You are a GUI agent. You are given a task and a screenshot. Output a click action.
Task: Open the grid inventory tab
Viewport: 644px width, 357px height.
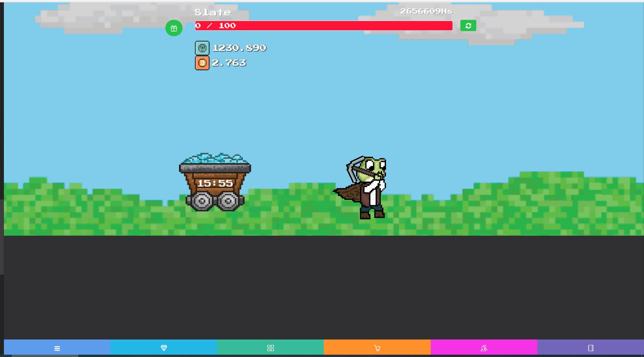pos(270,348)
